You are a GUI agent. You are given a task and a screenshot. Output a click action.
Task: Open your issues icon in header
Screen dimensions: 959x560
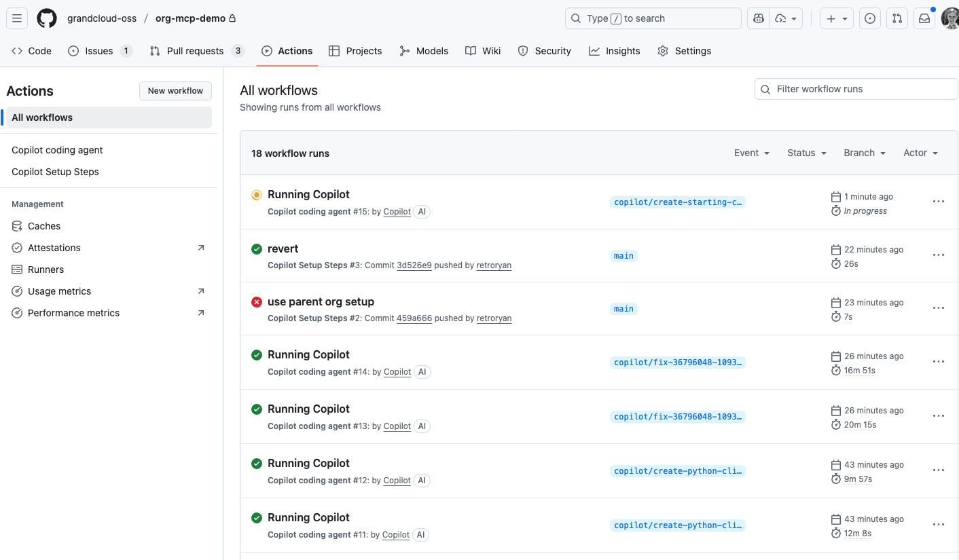click(870, 18)
